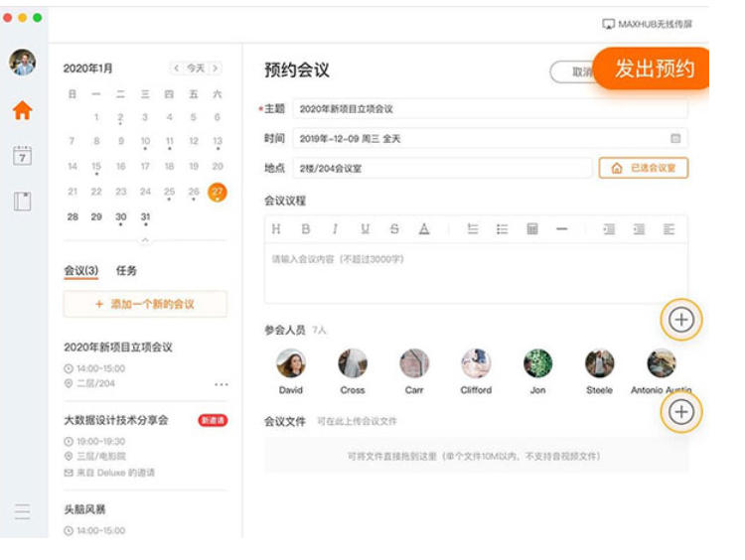Toggle bold formatting
This screenshot has width=745, height=560.
coord(306,229)
